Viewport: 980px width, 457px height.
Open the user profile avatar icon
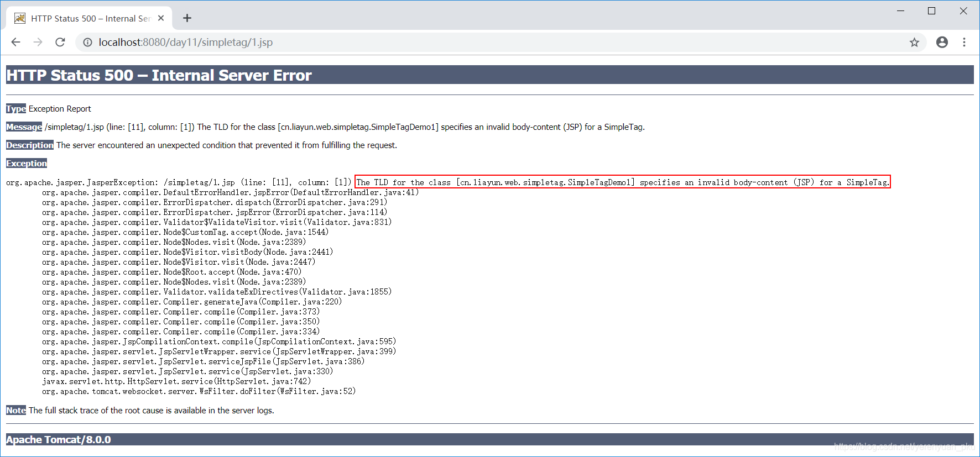coord(942,42)
